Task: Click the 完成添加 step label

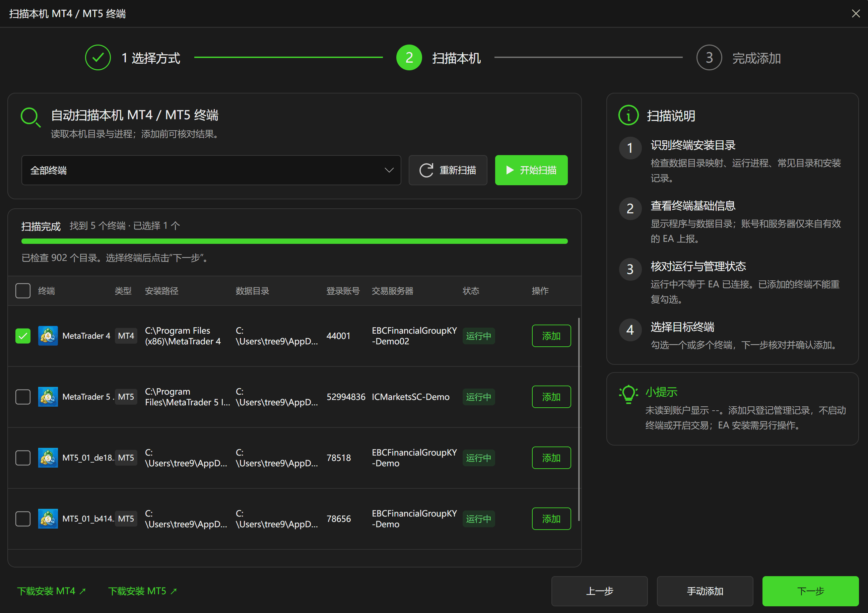Action: point(756,58)
